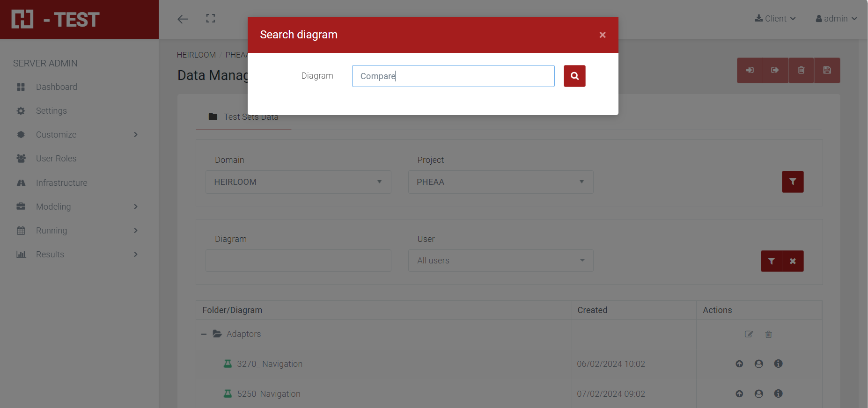The height and width of the screenshot is (408, 868).
Task: Click the magnifier search button in dialog
Action: click(574, 76)
